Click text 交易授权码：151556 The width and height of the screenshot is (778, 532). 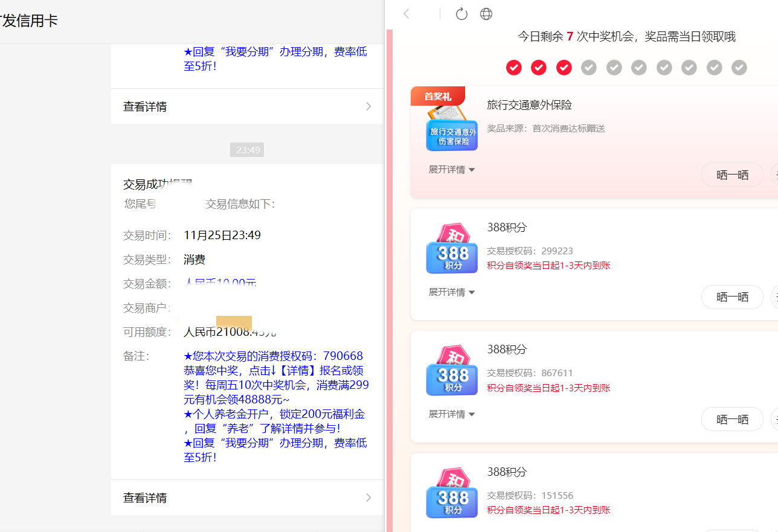(x=530, y=496)
